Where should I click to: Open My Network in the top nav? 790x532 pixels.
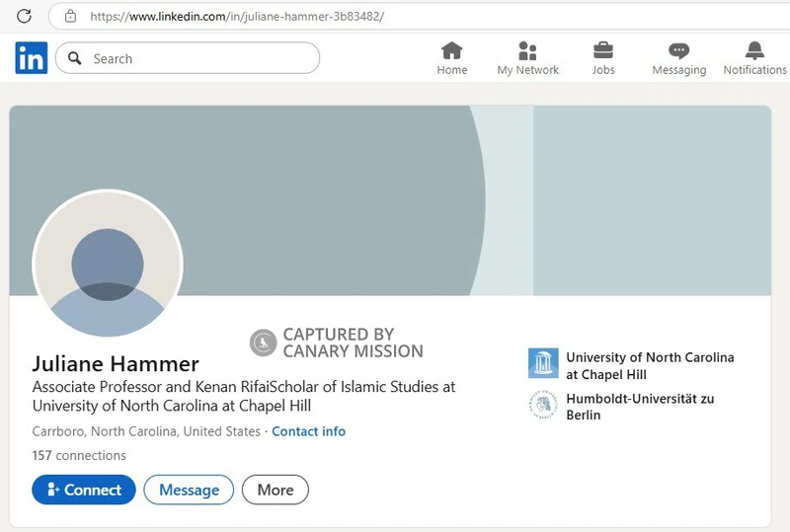(x=527, y=58)
